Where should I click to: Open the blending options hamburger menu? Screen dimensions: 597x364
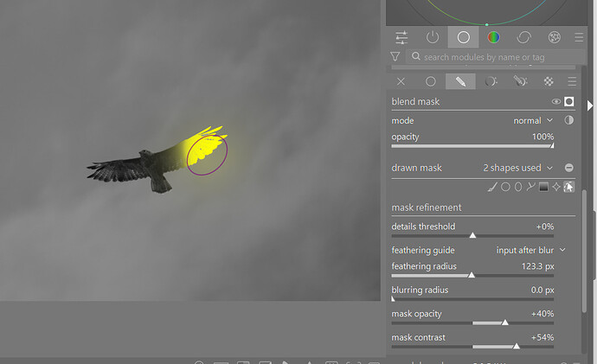coord(572,81)
